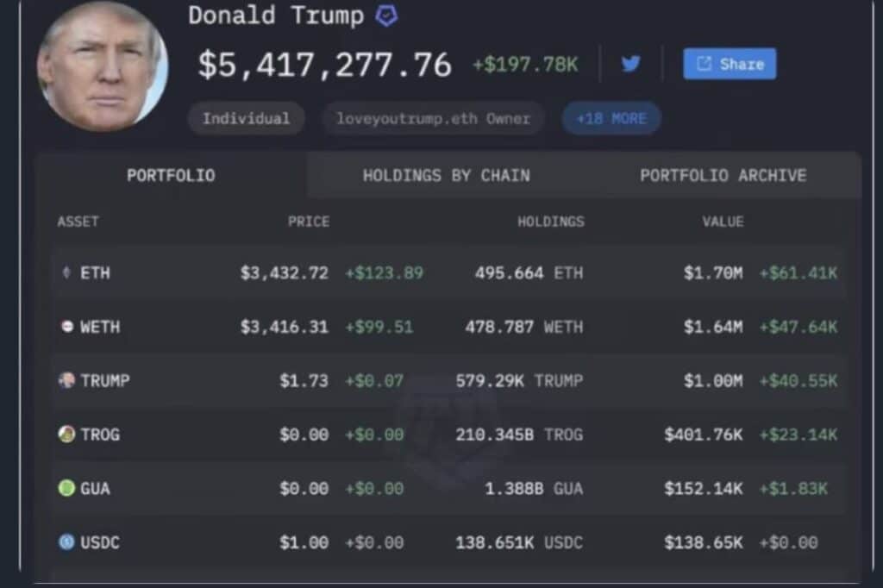Click the loveyoutrump.eth Owner tag

(x=433, y=118)
